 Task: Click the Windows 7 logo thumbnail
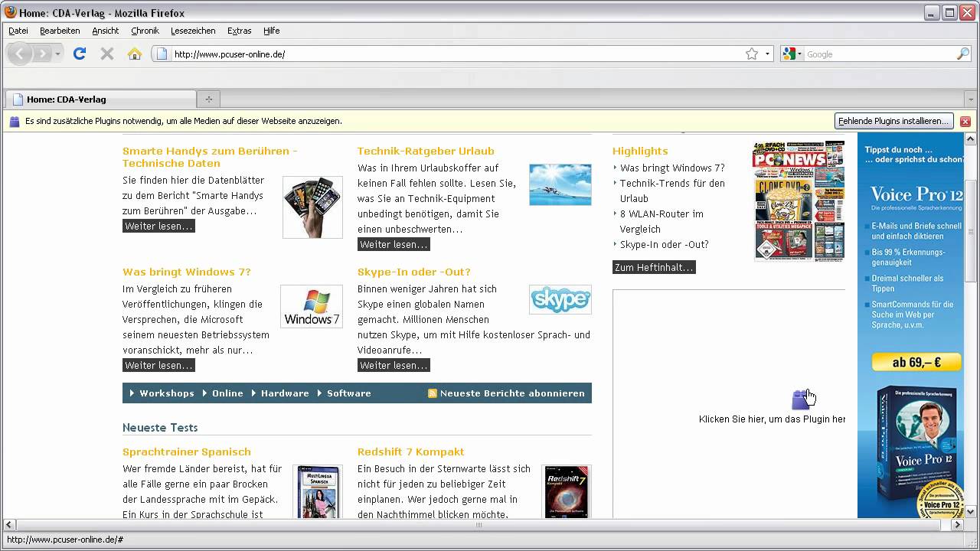312,306
